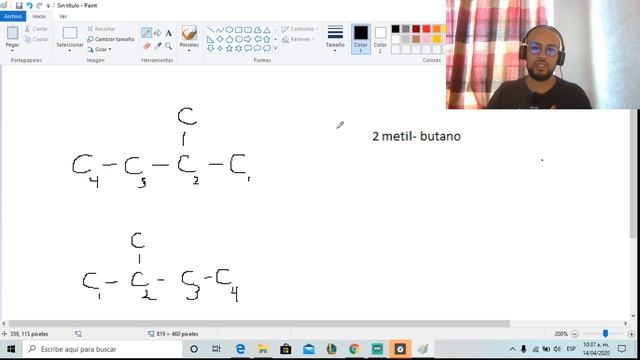Open Microsoft Edge from taskbar

240,349
